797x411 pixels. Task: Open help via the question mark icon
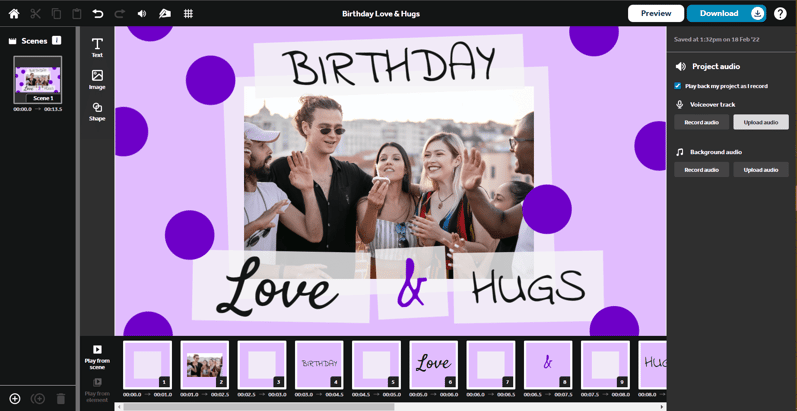pyautogui.click(x=780, y=14)
